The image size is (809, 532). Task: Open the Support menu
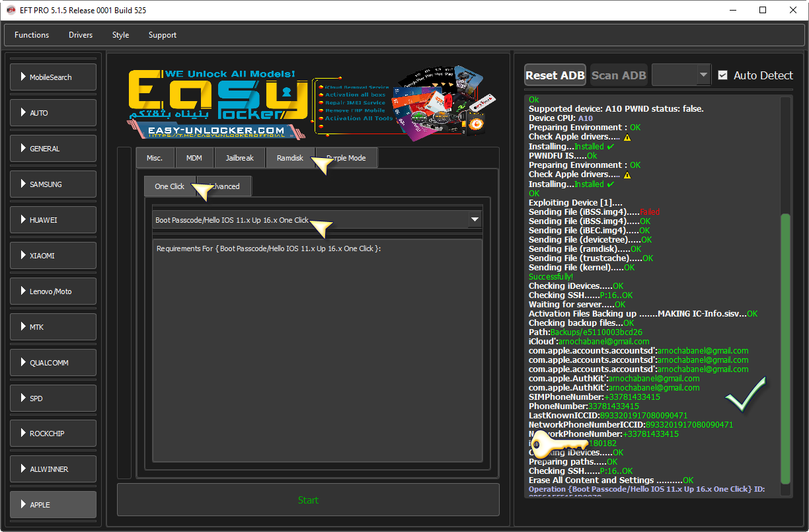163,35
